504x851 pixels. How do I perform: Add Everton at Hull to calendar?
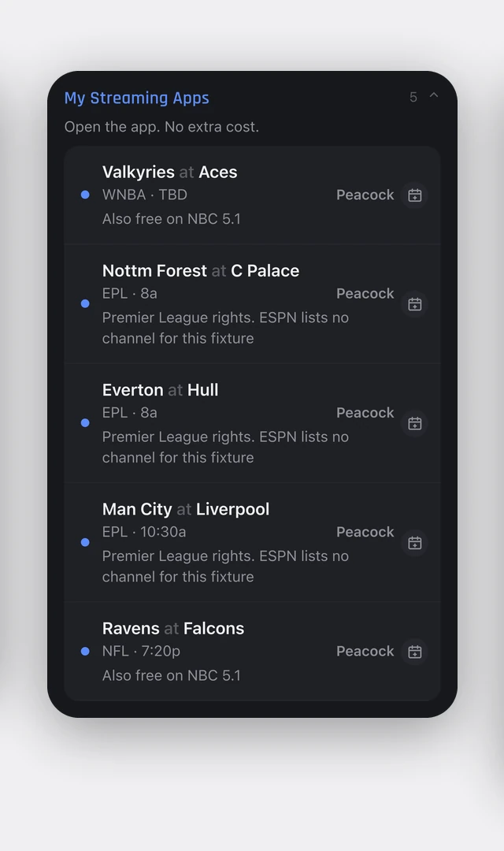415,423
